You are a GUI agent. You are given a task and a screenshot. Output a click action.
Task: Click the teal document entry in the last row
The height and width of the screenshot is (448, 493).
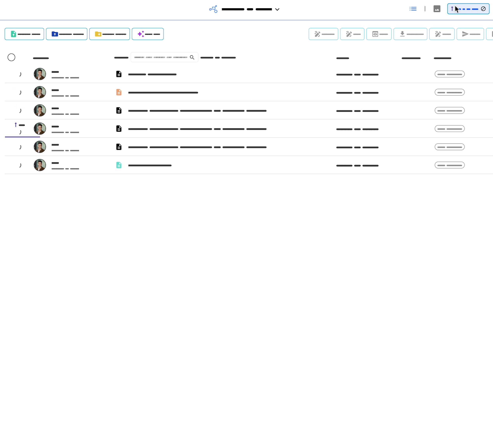click(x=119, y=165)
